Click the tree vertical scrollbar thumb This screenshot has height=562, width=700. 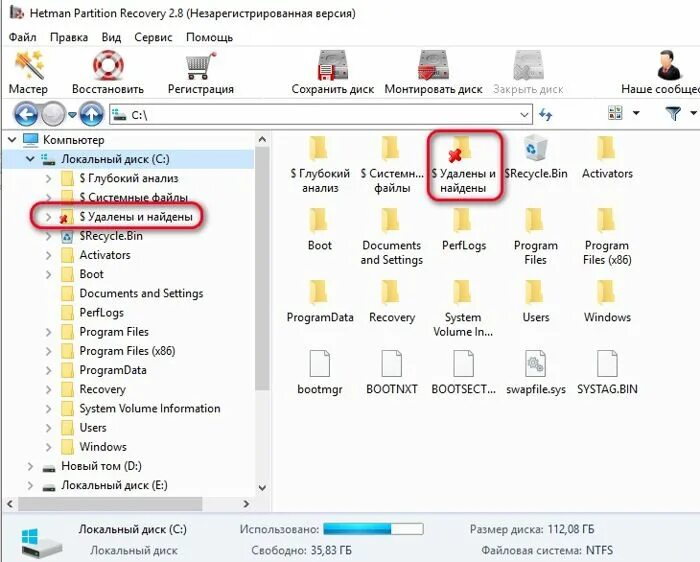coord(262,268)
